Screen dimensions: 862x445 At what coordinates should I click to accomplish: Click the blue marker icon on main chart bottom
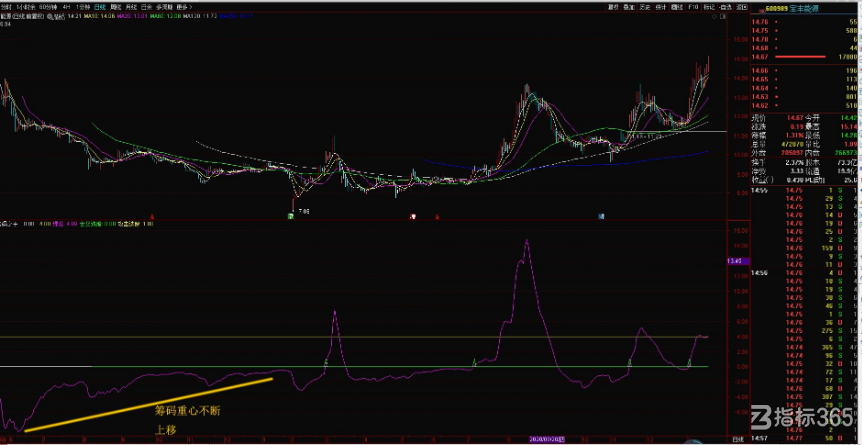coord(601,217)
